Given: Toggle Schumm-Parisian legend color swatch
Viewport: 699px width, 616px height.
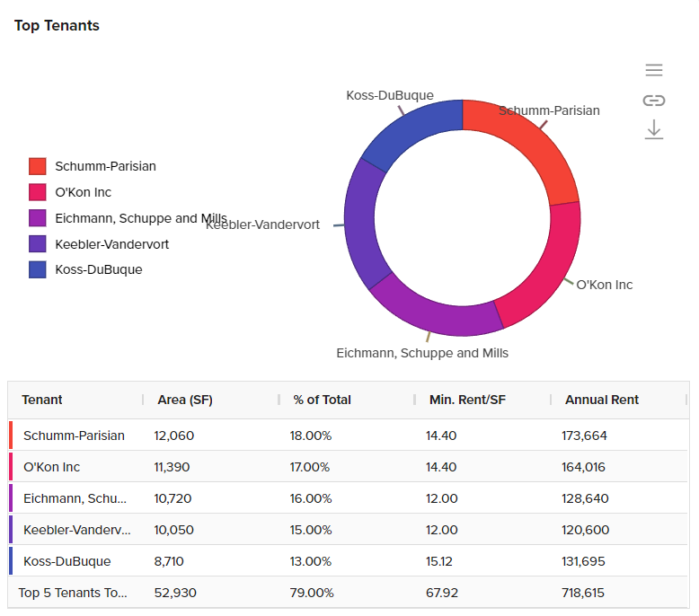Looking at the screenshot, I should coord(38,166).
